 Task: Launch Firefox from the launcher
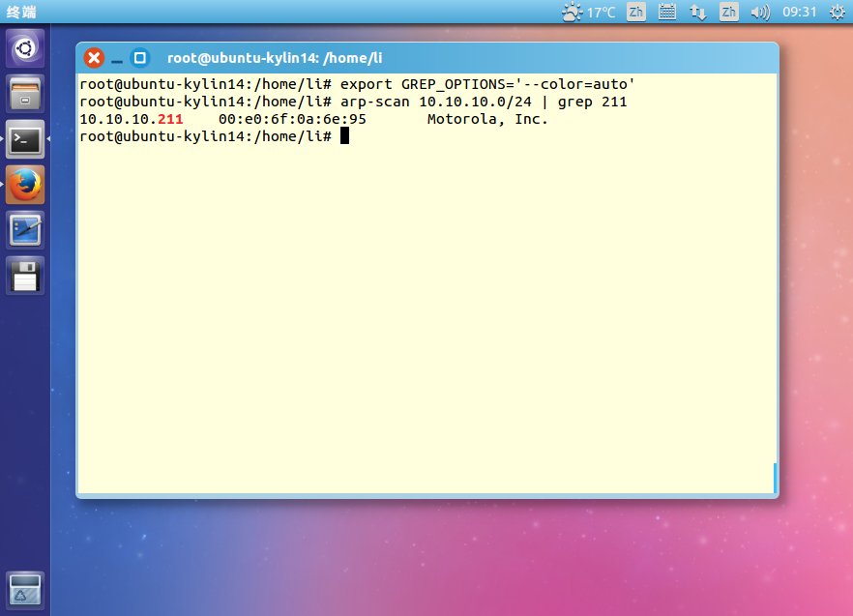pos(25,185)
